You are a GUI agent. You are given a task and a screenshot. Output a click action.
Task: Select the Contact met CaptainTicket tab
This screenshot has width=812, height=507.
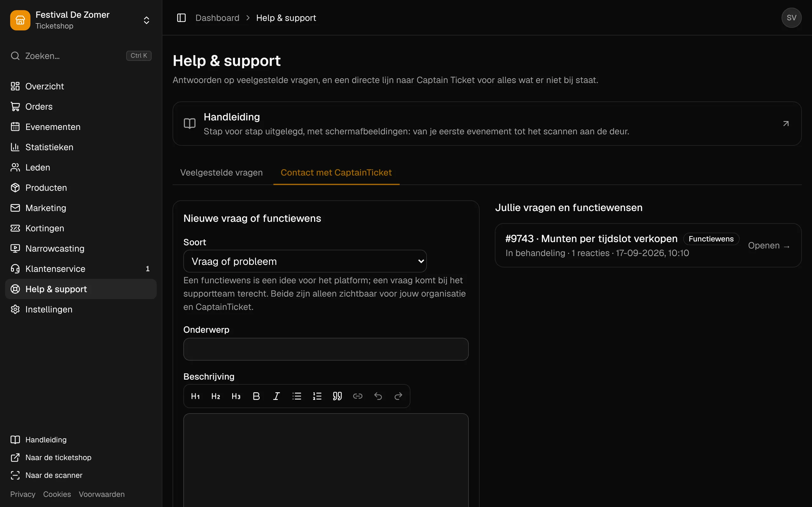click(x=336, y=172)
